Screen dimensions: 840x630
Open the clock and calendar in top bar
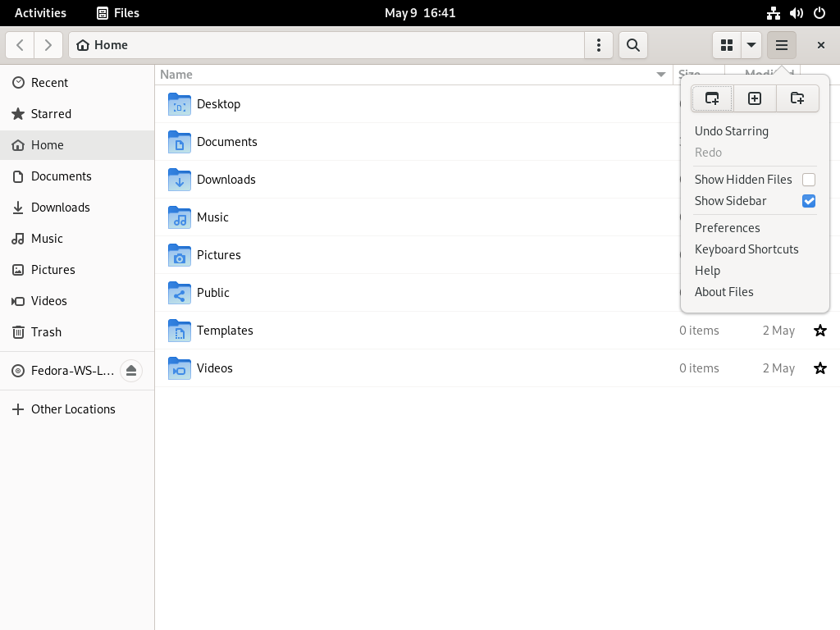tap(420, 13)
